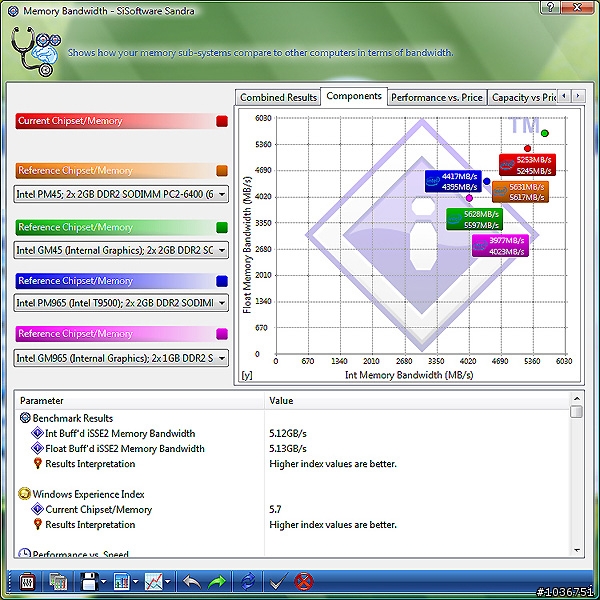
Task: Click the red 5253MB/s data label
Action: (527, 165)
